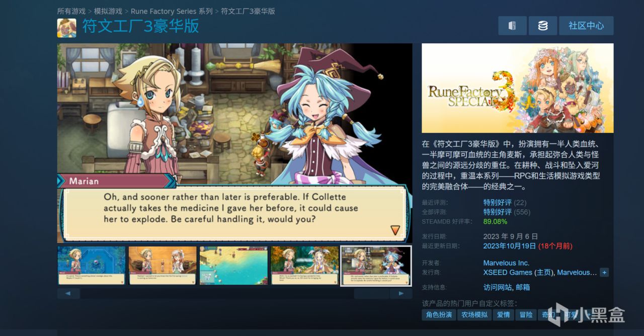
Task: Expand publisher list with plus button
Action: pos(604,273)
